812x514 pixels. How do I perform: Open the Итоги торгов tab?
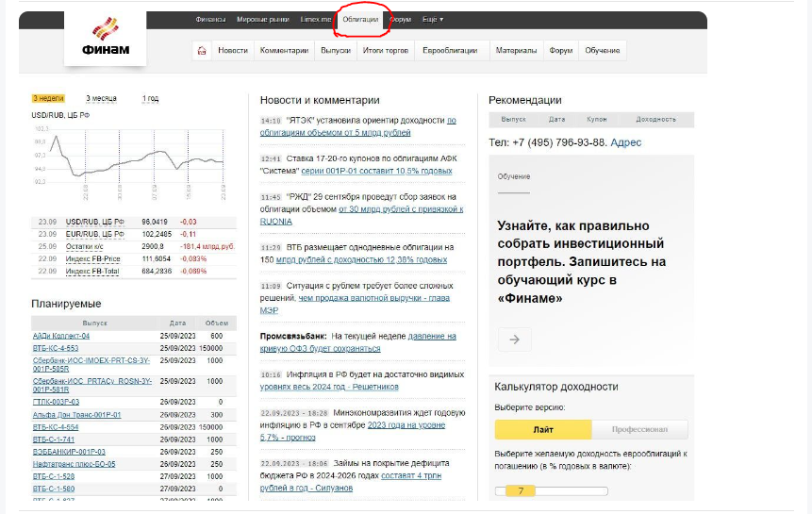click(x=386, y=51)
